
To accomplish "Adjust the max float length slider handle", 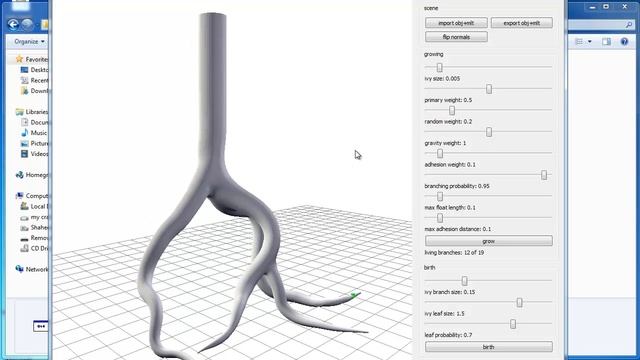I will pyautogui.click(x=440, y=196).
